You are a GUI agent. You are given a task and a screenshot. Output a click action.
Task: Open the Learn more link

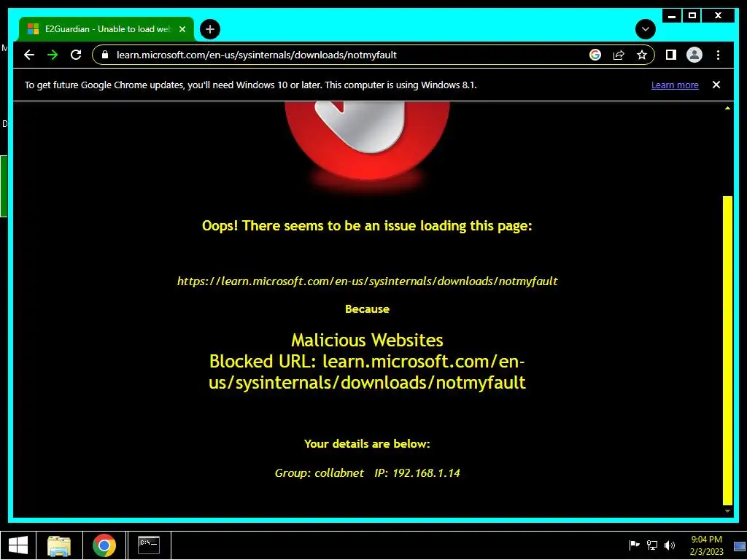click(675, 85)
